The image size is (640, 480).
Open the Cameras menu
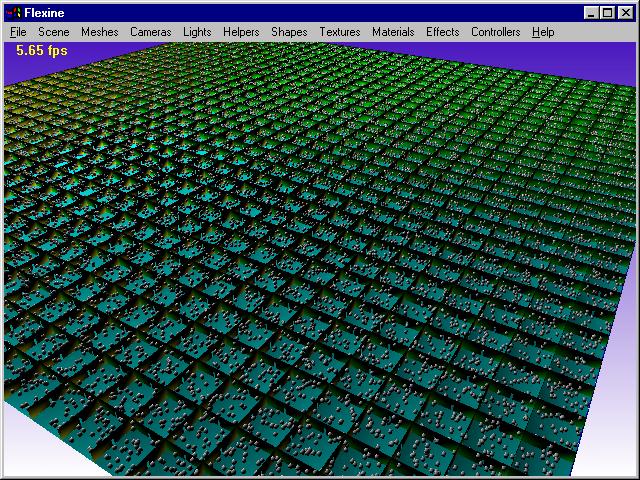(x=151, y=32)
